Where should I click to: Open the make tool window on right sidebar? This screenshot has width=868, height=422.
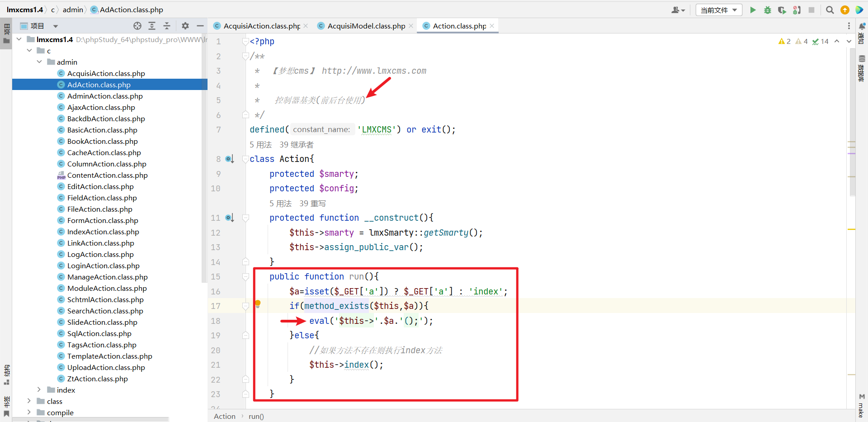coord(862,406)
